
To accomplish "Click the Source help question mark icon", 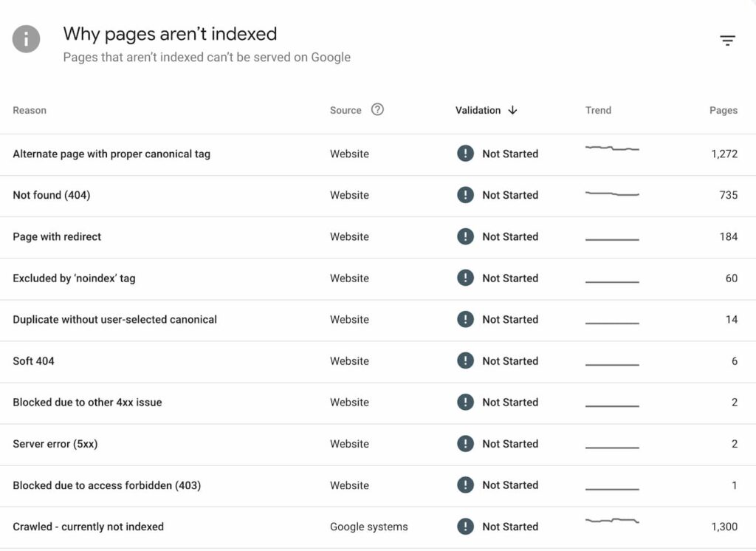I will [377, 110].
